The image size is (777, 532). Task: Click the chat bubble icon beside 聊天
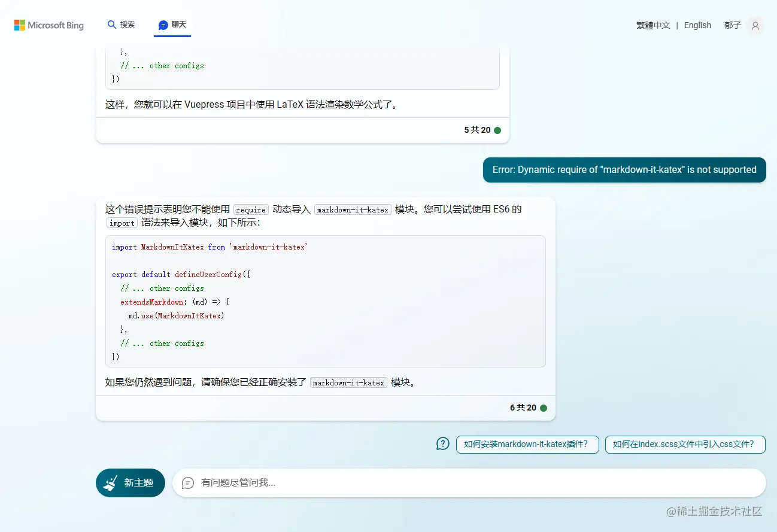162,25
